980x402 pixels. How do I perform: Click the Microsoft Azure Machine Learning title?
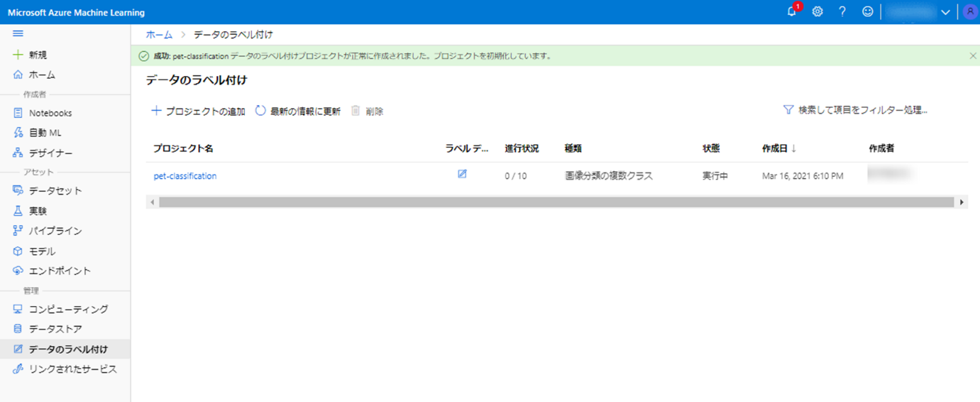[76, 13]
